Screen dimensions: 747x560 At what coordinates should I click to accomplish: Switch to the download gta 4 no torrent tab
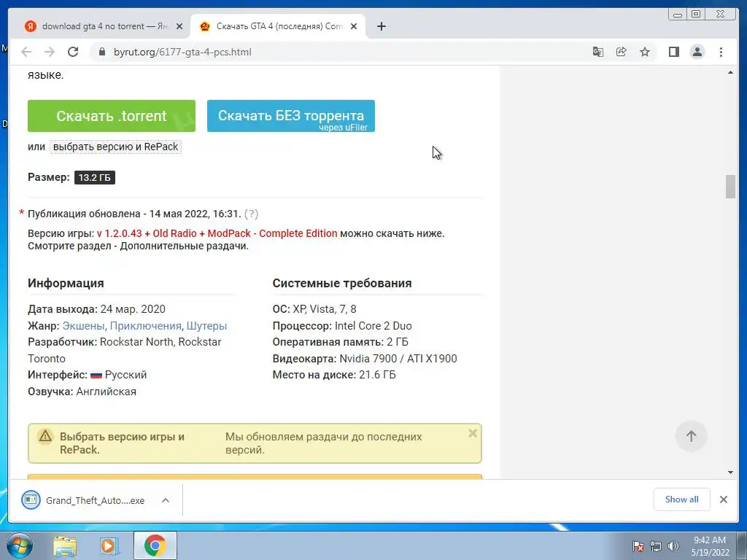tap(99, 27)
